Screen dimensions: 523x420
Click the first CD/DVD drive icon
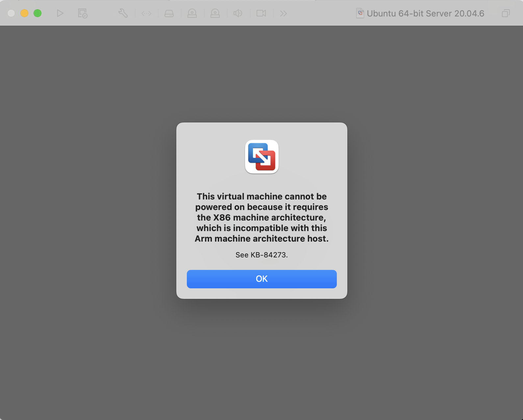(x=192, y=13)
